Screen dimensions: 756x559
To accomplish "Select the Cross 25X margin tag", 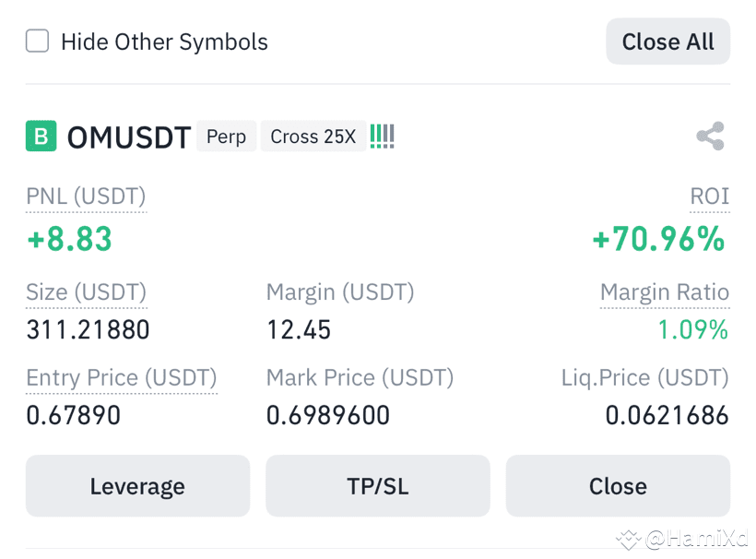I will click(x=313, y=137).
